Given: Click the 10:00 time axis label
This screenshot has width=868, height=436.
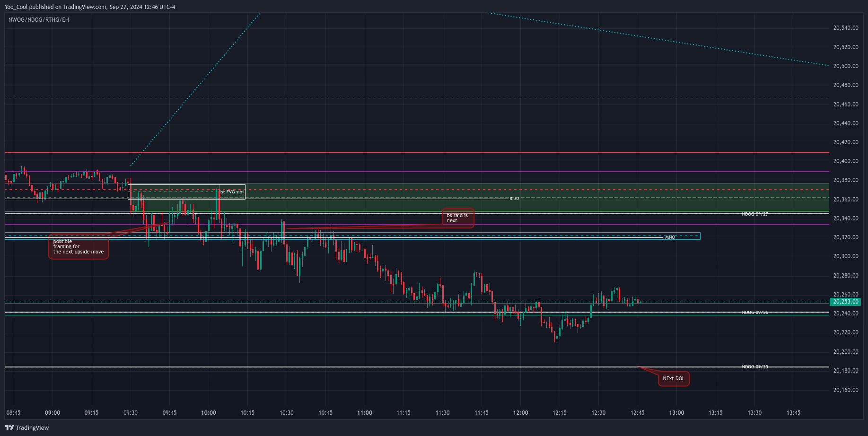Looking at the screenshot, I should coord(209,413).
